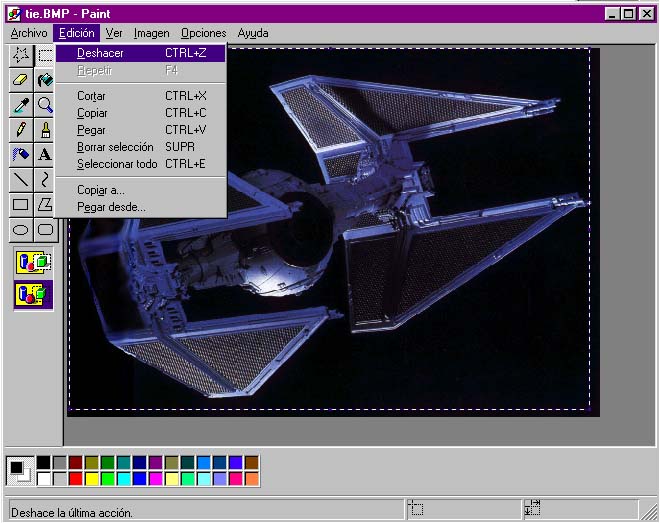The width and height of the screenshot is (660, 523).
Task: Choose Pegar desde... menu entry
Action: [141, 207]
